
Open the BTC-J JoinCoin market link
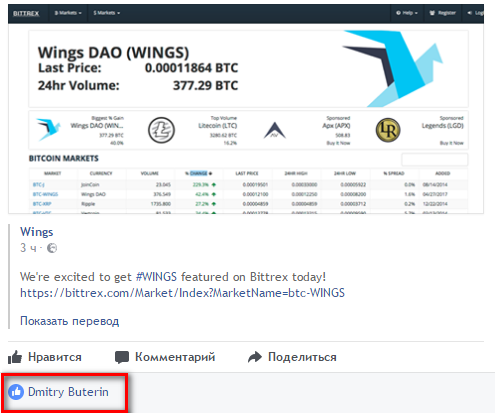[38, 185]
